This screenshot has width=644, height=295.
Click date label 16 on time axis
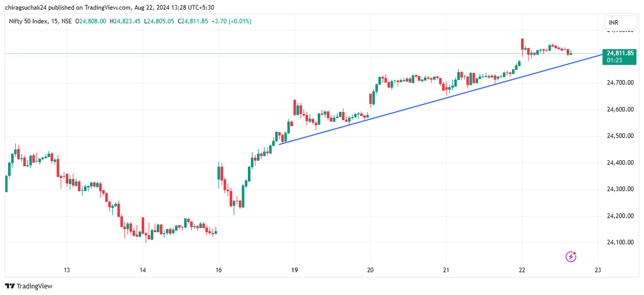(x=218, y=270)
